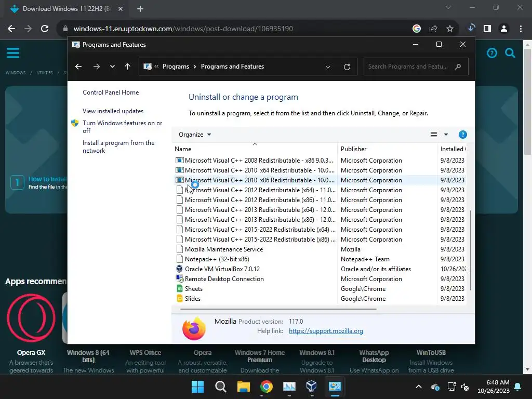Open File Explorer from taskbar

[243, 387]
